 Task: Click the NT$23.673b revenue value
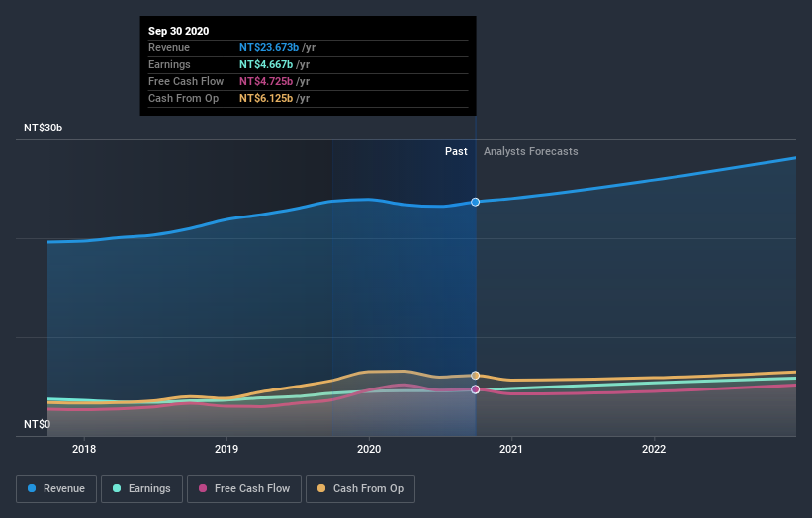tap(269, 47)
